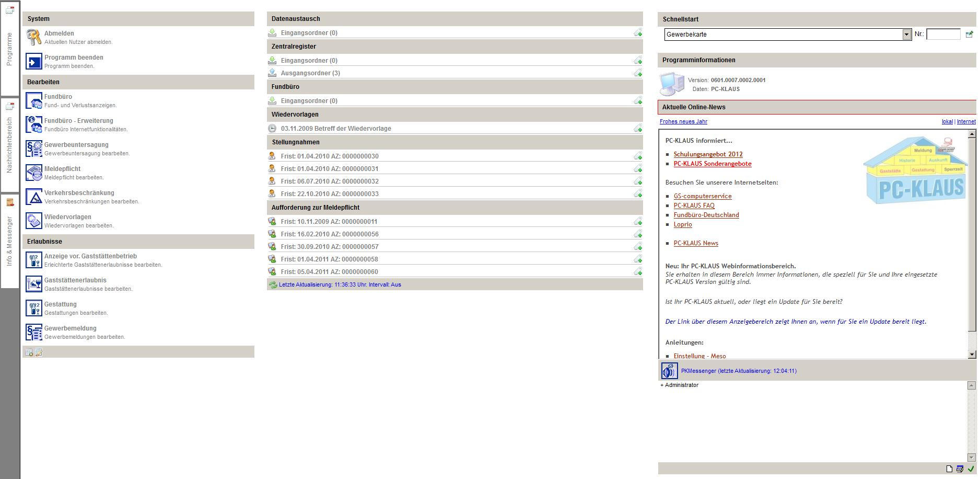This screenshot has height=479, width=980.
Task: Expand the Administrator entry in messenger
Action: (662, 385)
